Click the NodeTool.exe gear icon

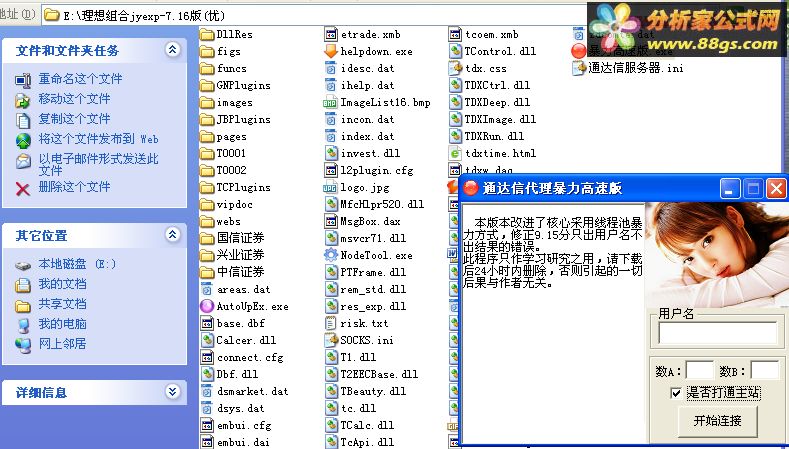coord(331,255)
